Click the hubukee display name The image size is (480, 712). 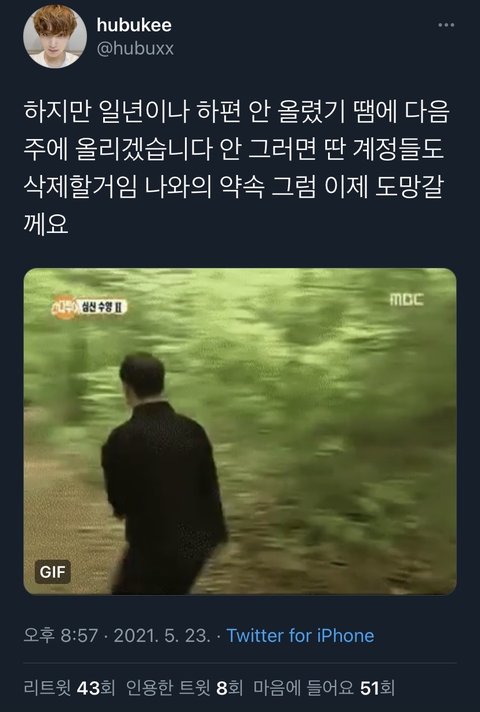(134, 25)
